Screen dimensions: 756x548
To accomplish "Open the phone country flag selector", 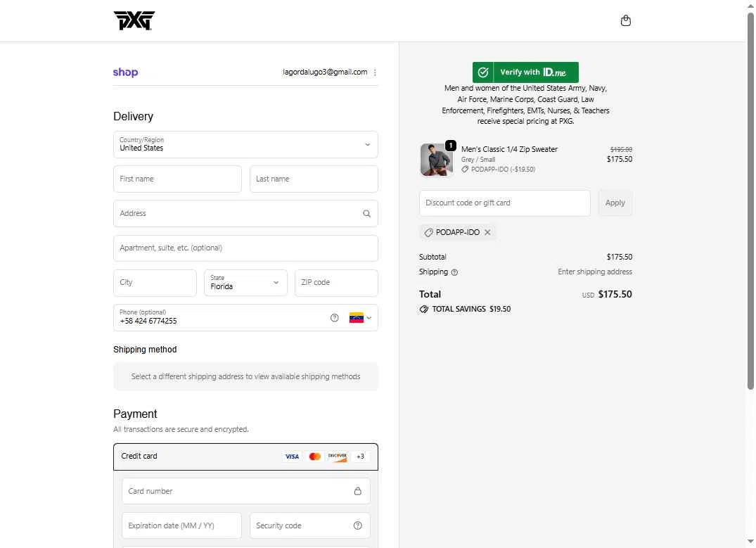I will 360,318.
